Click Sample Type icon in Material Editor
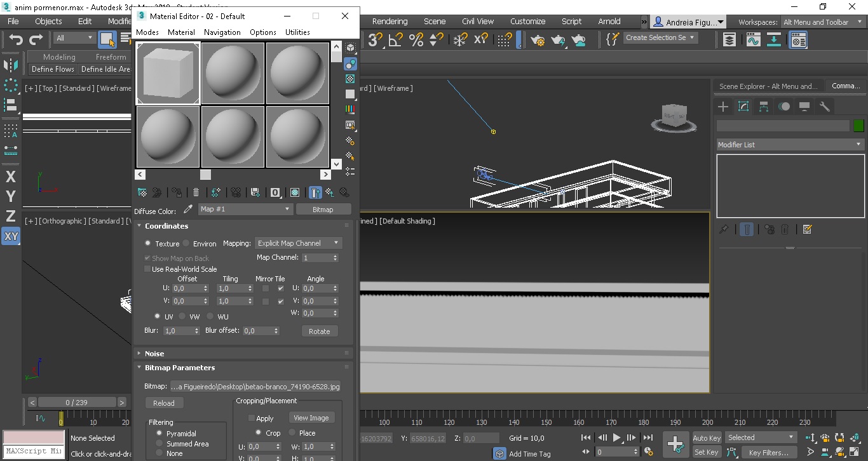Image resolution: width=868 pixels, height=461 pixels. [x=350, y=48]
